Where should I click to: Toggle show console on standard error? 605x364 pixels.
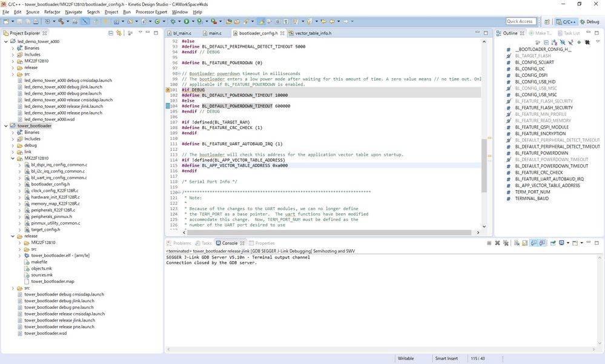542,243
